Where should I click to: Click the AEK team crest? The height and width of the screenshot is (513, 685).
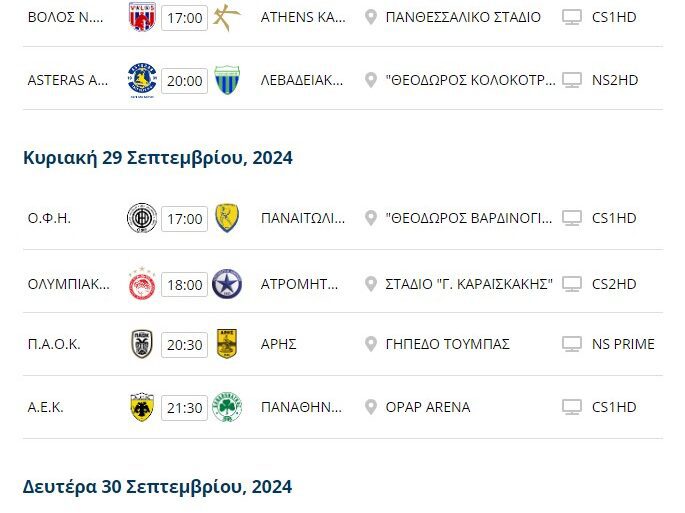(x=142, y=407)
